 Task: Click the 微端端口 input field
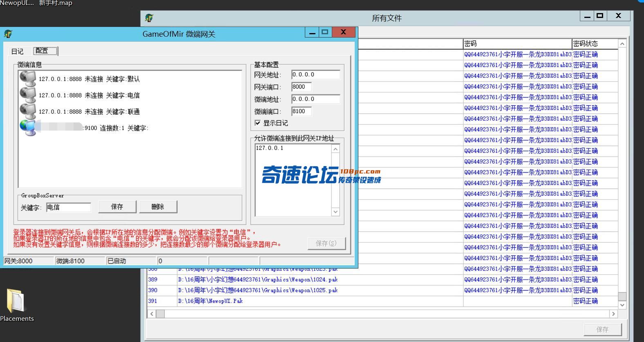pos(301,111)
